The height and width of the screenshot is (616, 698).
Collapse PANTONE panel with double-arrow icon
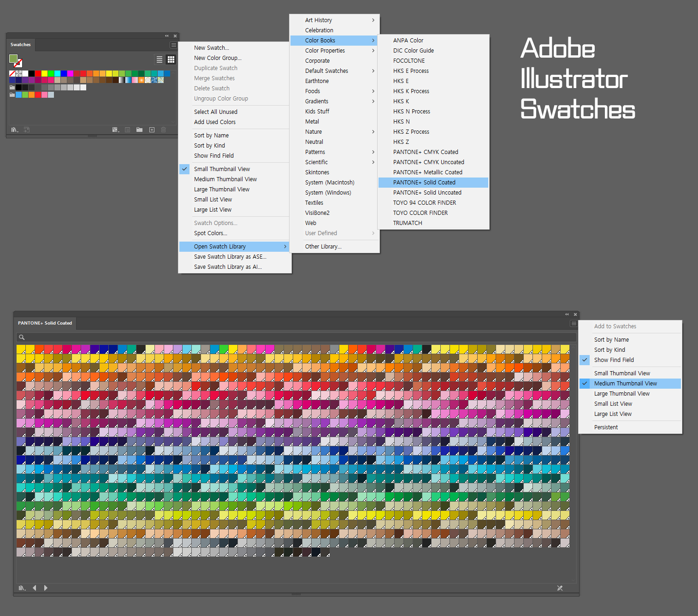coord(567,314)
